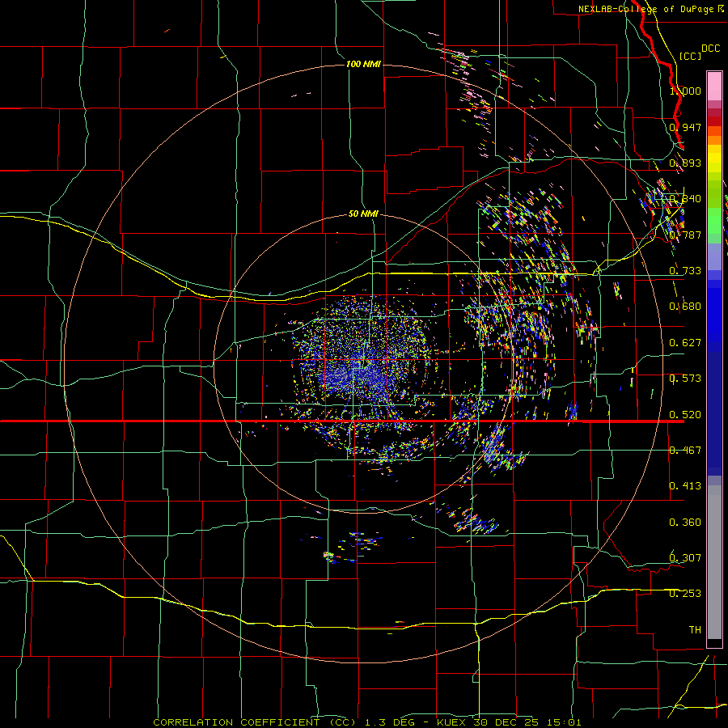Select the 50 NMI range ring label
This screenshot has height=728, width=728.
coord(363,214)
